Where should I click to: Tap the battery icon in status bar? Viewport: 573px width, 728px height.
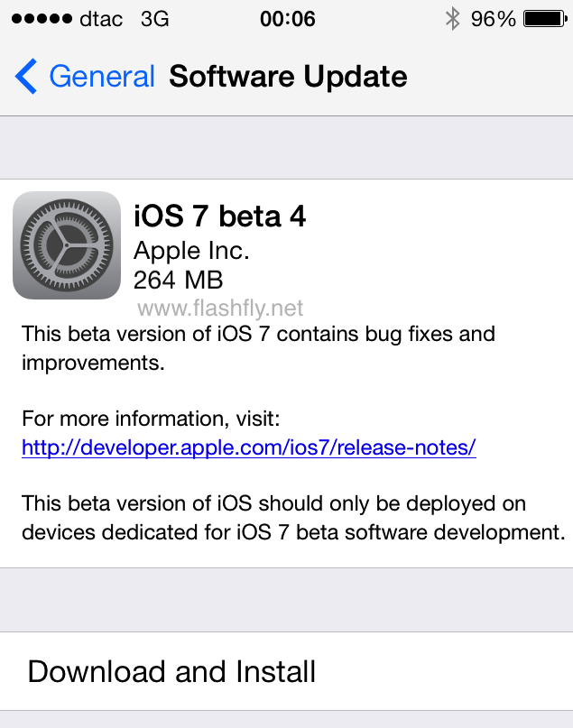click(x=545, y=19)
